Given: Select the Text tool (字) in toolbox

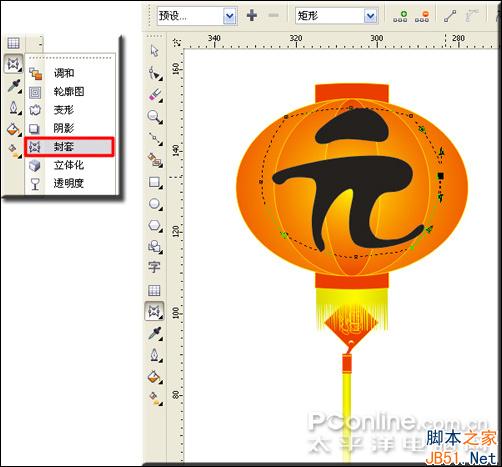Looking at the screenshot, I should coord(154,267).
